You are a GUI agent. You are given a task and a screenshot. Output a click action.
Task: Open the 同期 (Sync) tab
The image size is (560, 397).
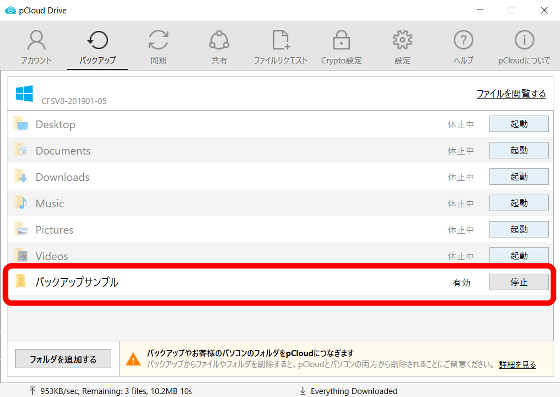pyautogui.click(x=158, y=47)
